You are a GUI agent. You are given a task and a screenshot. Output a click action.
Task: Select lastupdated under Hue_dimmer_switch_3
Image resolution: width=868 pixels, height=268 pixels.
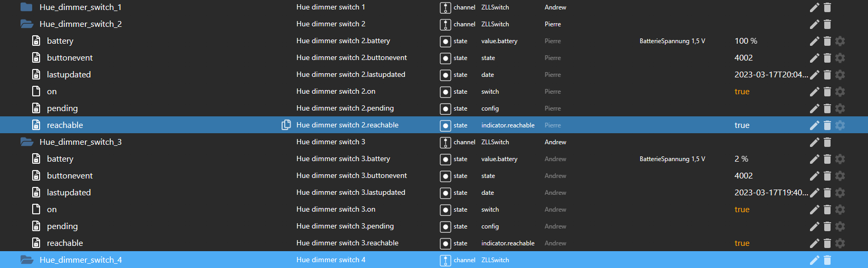click(x=69, y=193)
